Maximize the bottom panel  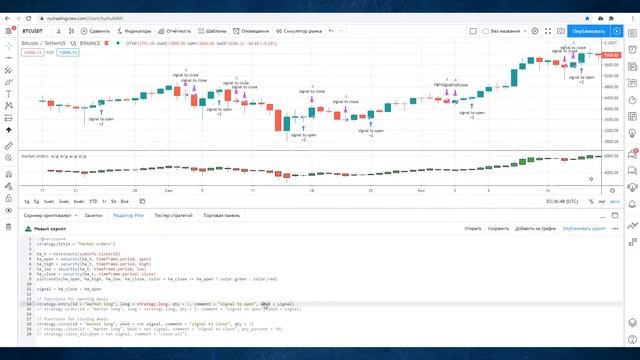(615, 216)
